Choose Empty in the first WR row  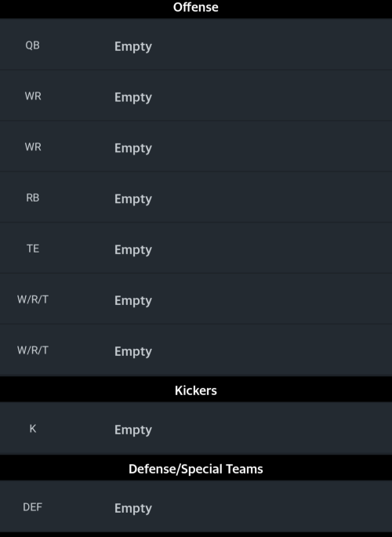point(132,98)
